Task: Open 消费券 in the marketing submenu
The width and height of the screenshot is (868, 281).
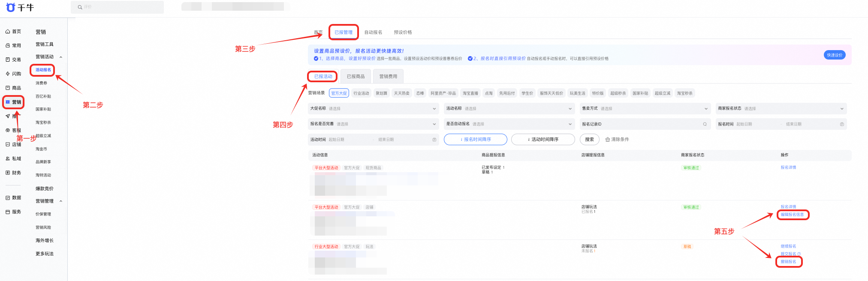Action: coord(41,83)
